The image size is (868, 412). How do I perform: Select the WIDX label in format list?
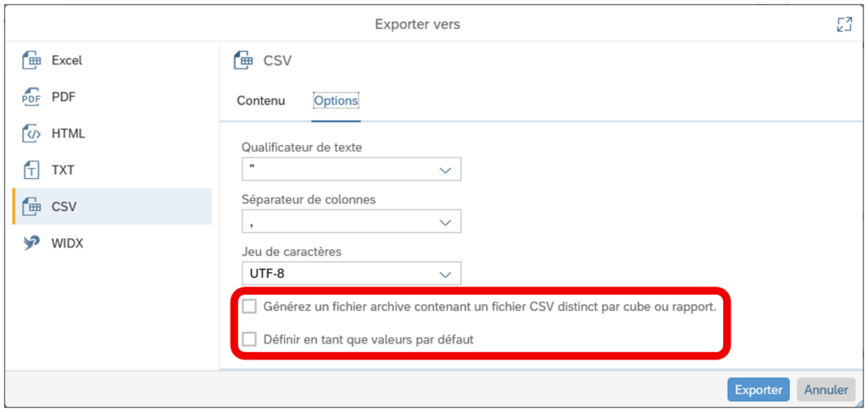click(x=68, y=243)
